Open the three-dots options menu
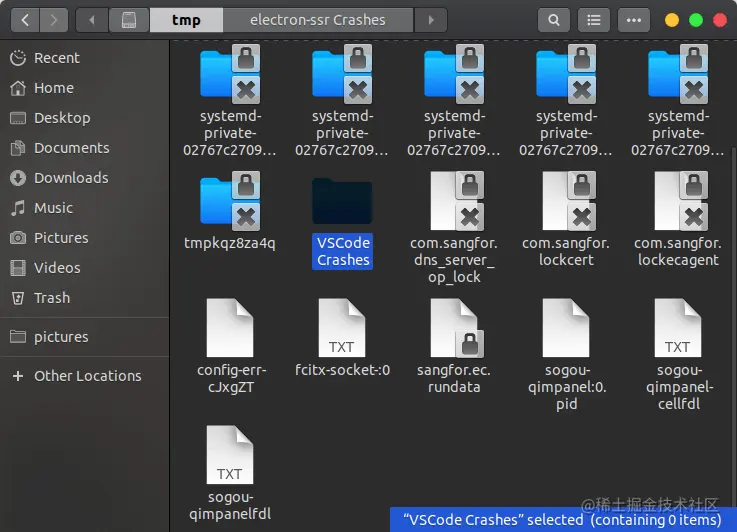 coord(634,20)
